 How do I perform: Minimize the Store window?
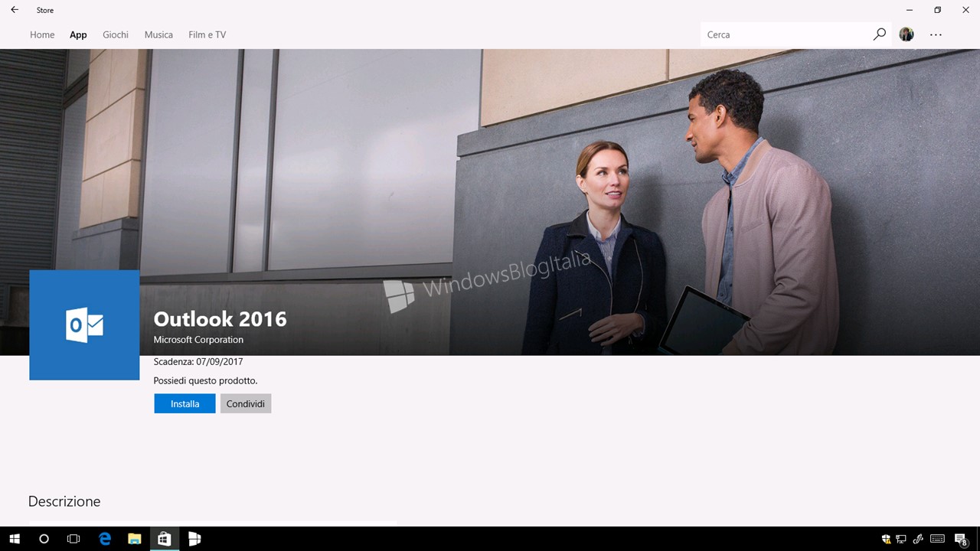909,10
